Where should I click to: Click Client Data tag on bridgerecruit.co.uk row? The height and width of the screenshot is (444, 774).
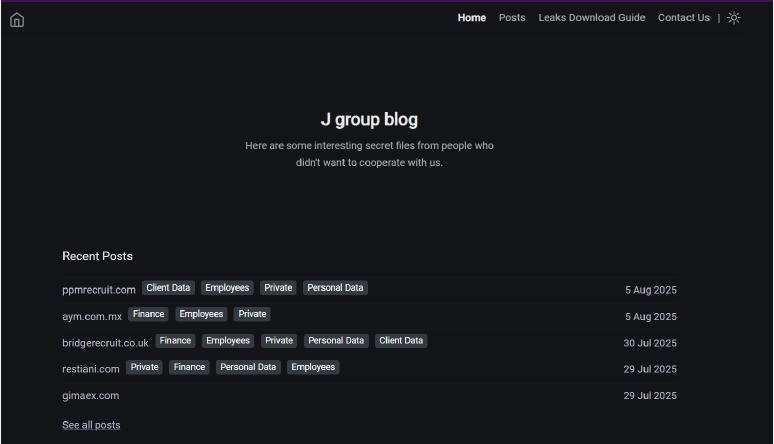(401, 341)
